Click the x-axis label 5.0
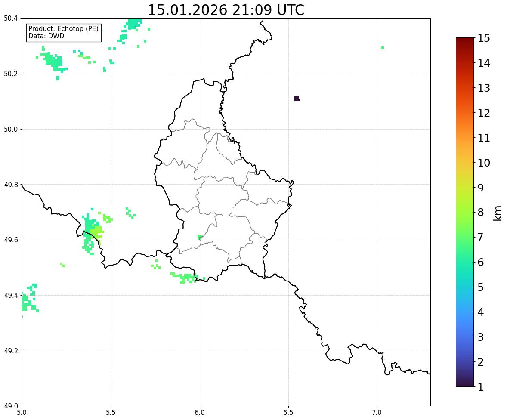This screenshot has width=507, height=420. [x=22, y=413]
